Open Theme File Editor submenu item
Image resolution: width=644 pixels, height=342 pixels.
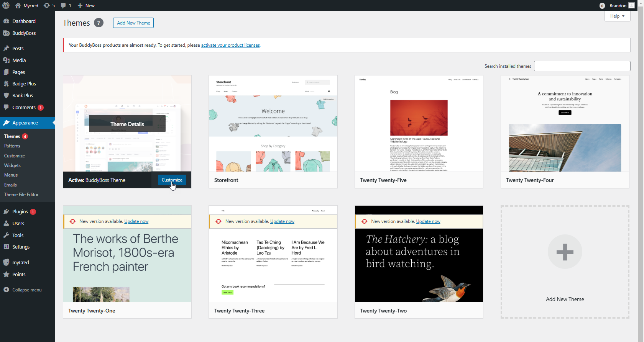point(21,195)
